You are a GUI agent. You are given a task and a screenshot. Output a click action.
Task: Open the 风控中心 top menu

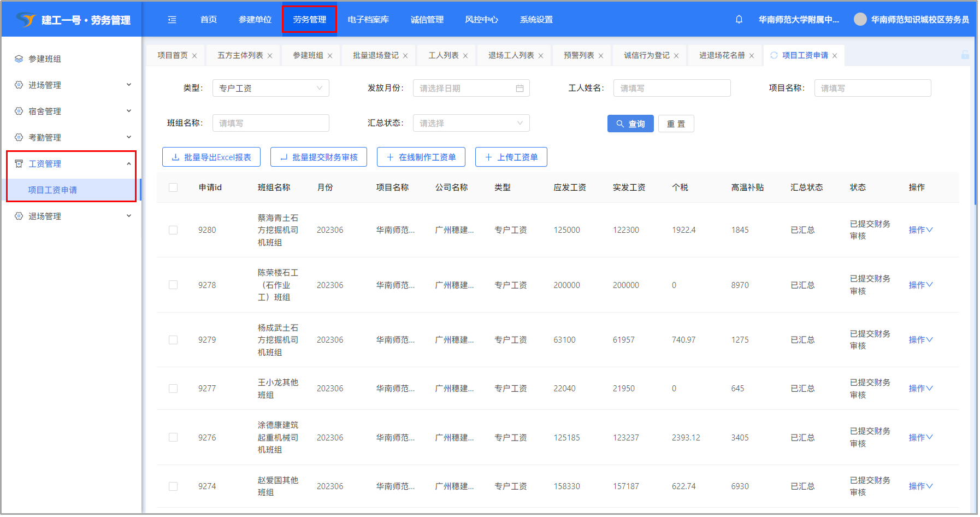[x=481, y=20]
